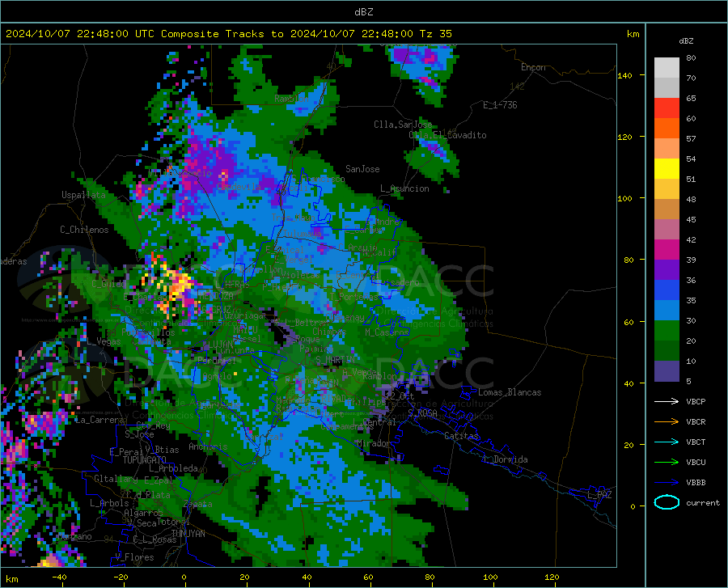Click the SanJose map label
Viewport: 728px width, 588px height.
(x=362, y=169)
